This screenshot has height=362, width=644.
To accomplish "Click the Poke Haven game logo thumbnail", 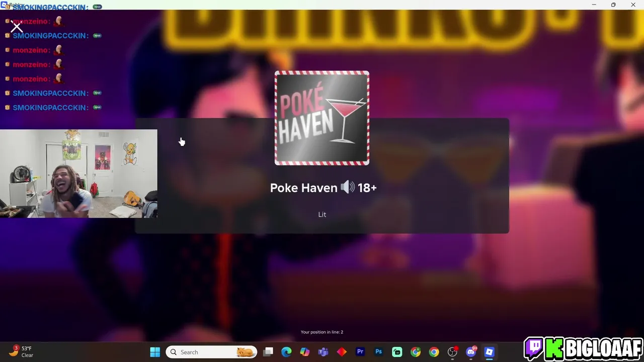I will pyautogui.click(x=322, y=118).
